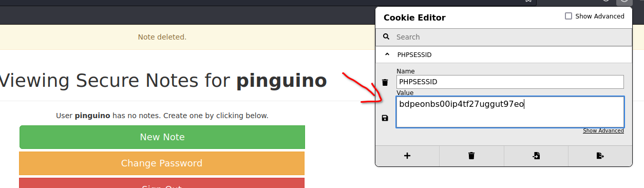Screen dimensions: 644x188
Task: Click the red Sign Out button
Action: click(x=162, y=183)
